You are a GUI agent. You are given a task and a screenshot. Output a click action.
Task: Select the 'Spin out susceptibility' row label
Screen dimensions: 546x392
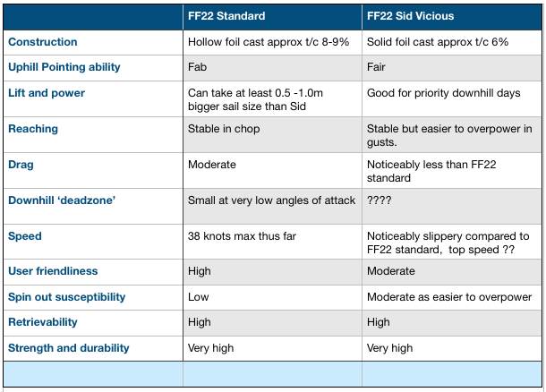pos(67,297)
